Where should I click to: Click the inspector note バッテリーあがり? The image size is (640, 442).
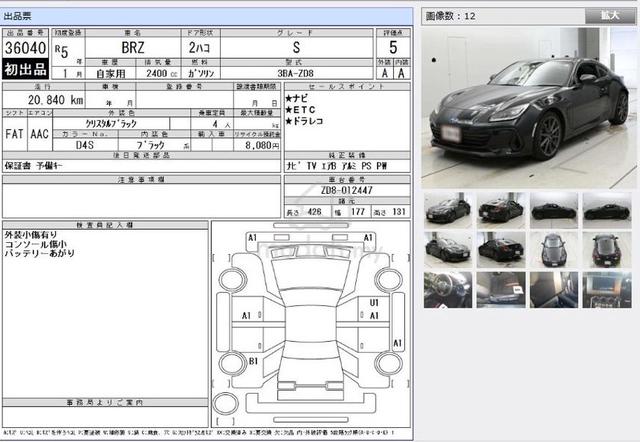40,253
